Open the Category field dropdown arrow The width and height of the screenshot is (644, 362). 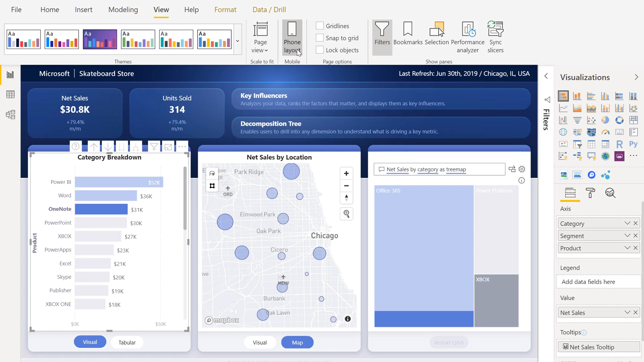pos(627,223)
